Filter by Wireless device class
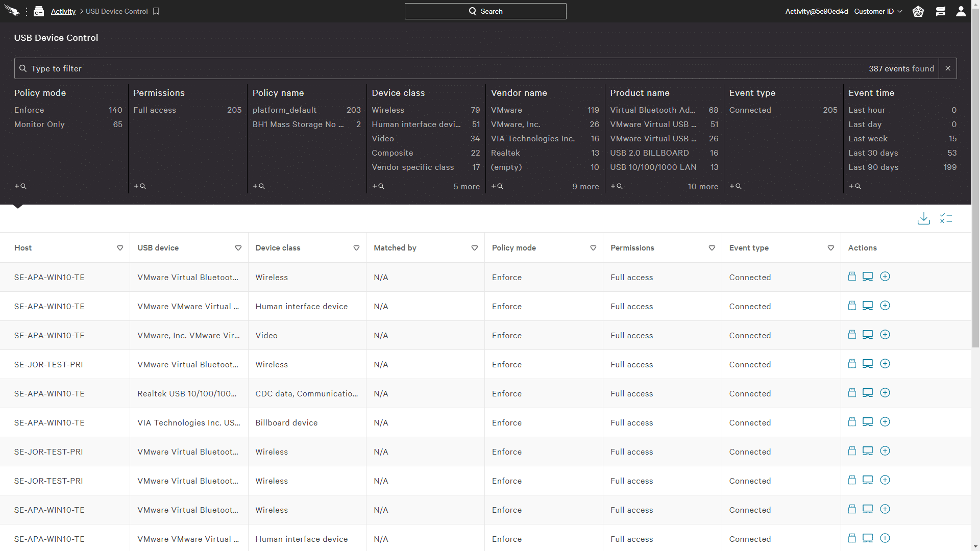 coord(426,110)
